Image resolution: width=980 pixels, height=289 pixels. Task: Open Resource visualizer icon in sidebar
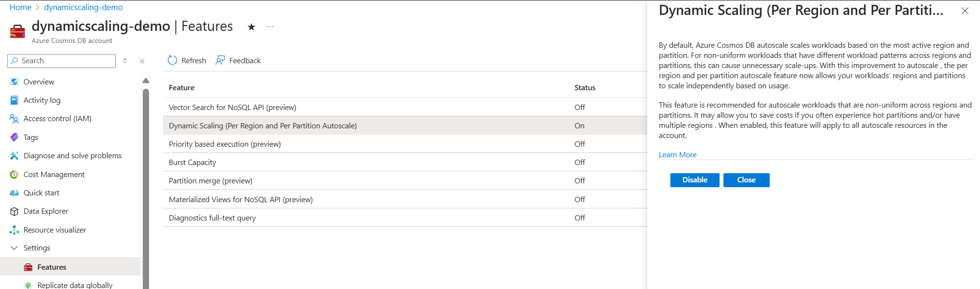click(14, 230)
